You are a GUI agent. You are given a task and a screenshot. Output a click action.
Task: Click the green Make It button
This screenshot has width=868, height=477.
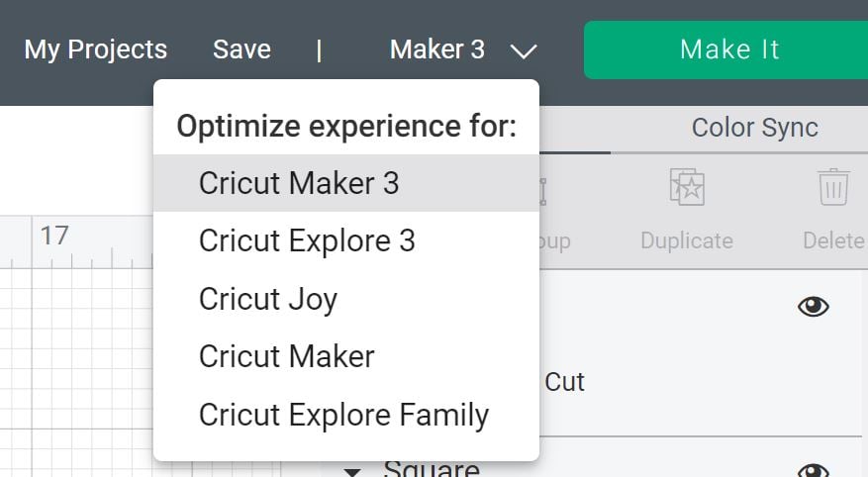pos(726,49)
